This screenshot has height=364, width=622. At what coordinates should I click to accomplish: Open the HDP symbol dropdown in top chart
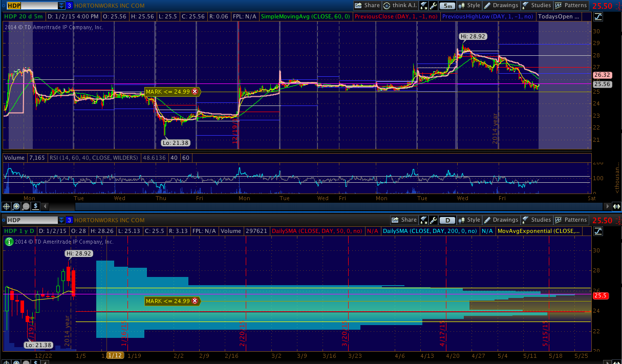coord(61,6)
